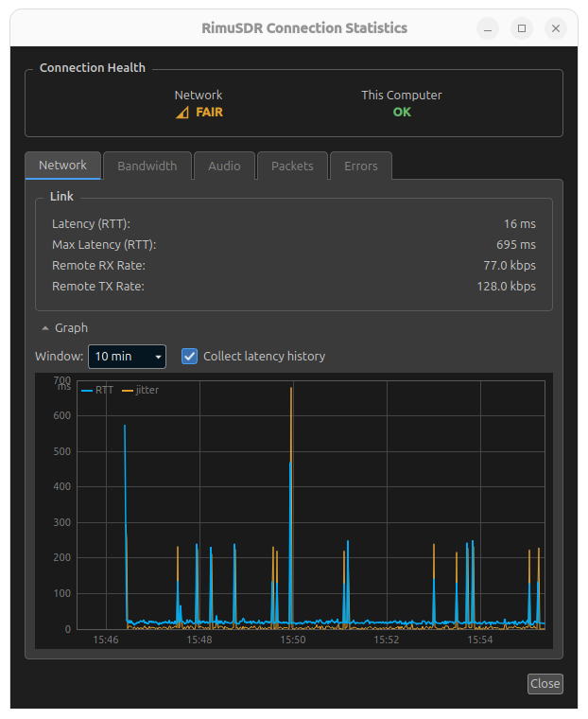Click the 15:54 time axis label
This screenshot has width=588, height=719.
[480, 640]
